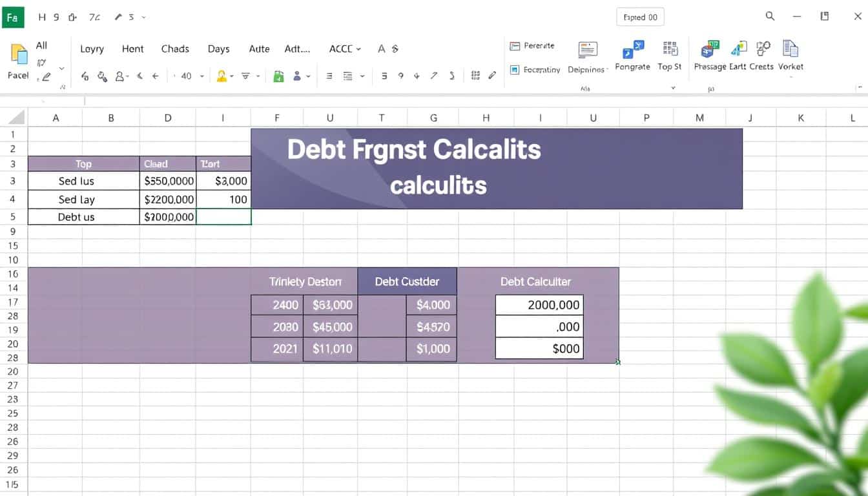The image size is (868, 496).
Task: Click the green spreadsheet insert icon
Action: [278, 76]
